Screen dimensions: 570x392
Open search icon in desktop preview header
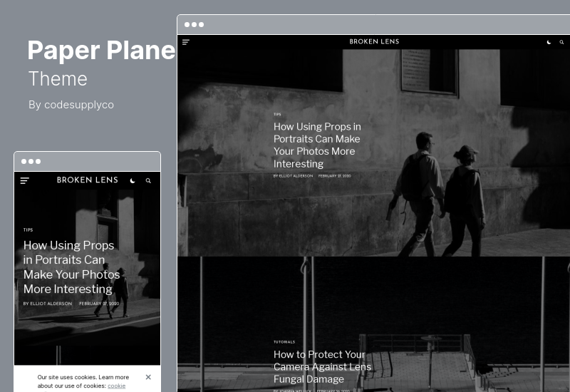561,42
